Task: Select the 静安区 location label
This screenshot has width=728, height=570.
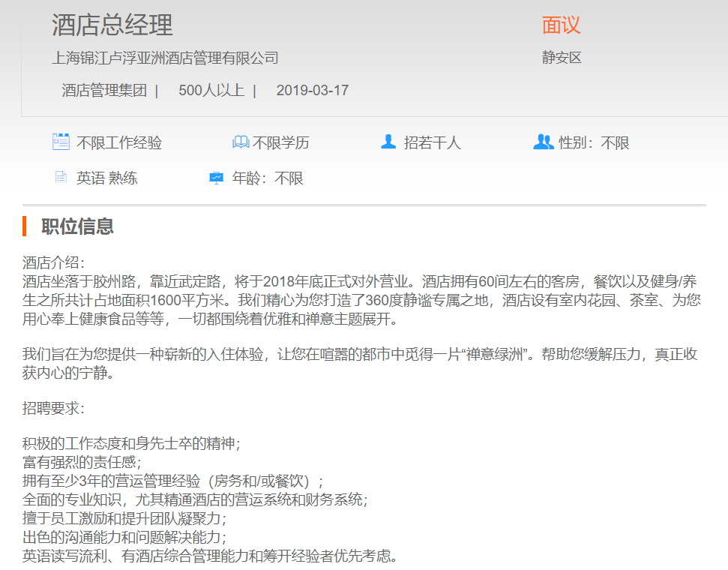Action: click(x=562, y=58)
